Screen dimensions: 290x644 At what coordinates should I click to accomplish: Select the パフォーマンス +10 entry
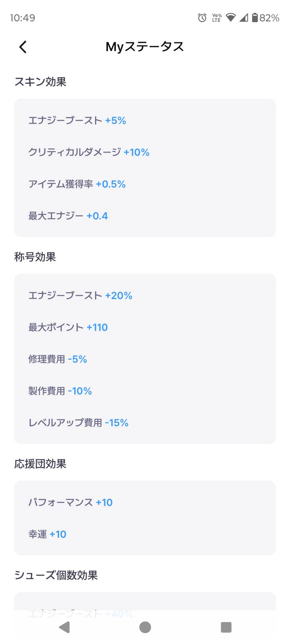click(x=70, y=502)
